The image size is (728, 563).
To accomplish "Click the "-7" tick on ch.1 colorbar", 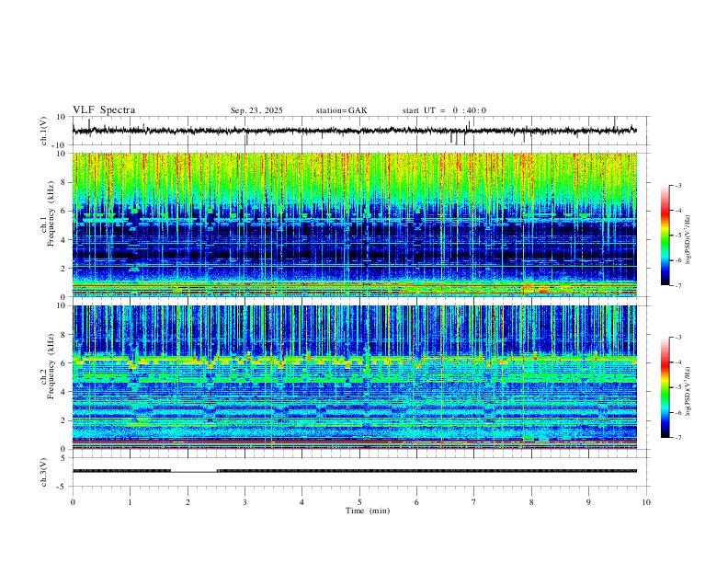I will click(678, 286).
